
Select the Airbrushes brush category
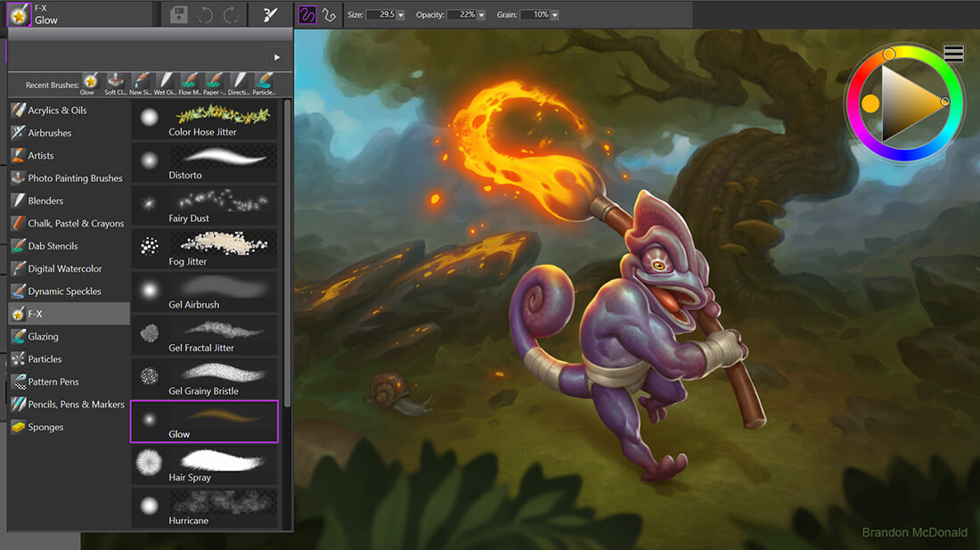50,133
